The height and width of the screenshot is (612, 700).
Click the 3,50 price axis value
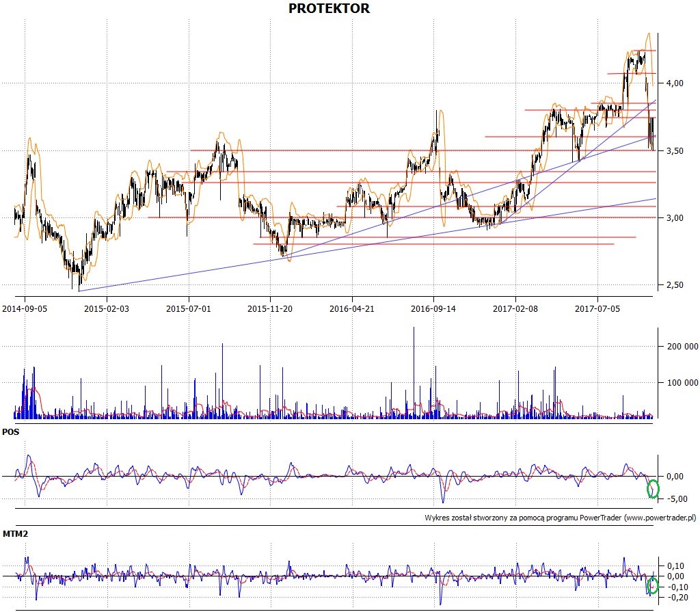point(675,151)
